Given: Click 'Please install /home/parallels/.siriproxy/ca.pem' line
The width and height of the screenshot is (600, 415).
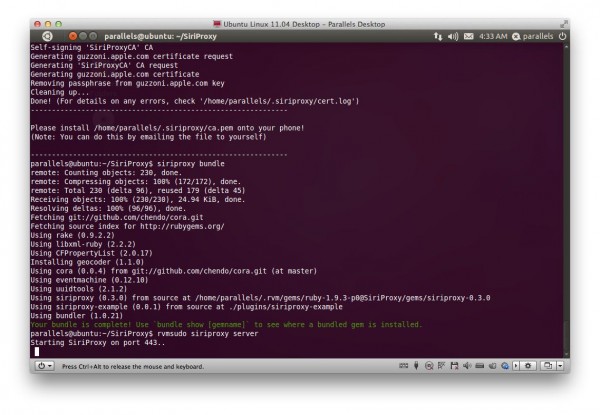Looking at the screenshot, I should click(x=167, y=128).
